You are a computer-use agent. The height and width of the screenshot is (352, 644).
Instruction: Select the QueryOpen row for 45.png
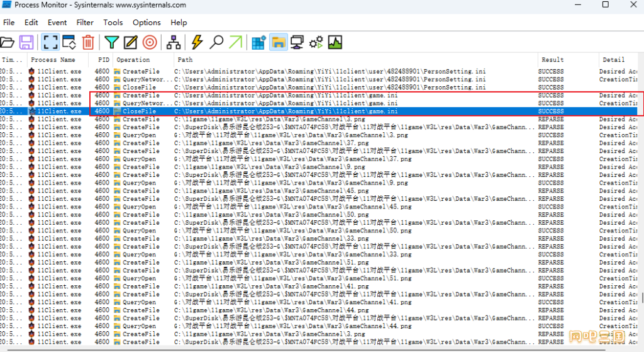(x=319, y=207)
